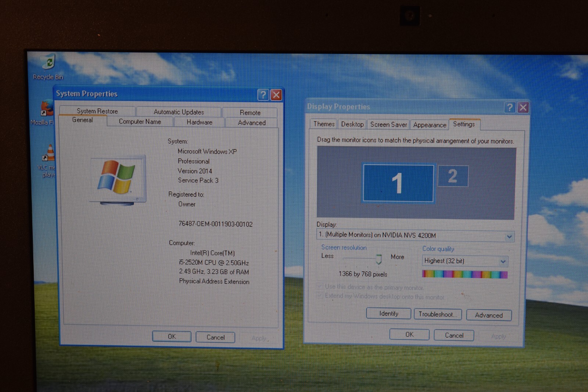
Task: Click the Identify button
Action: click(388, 313)
